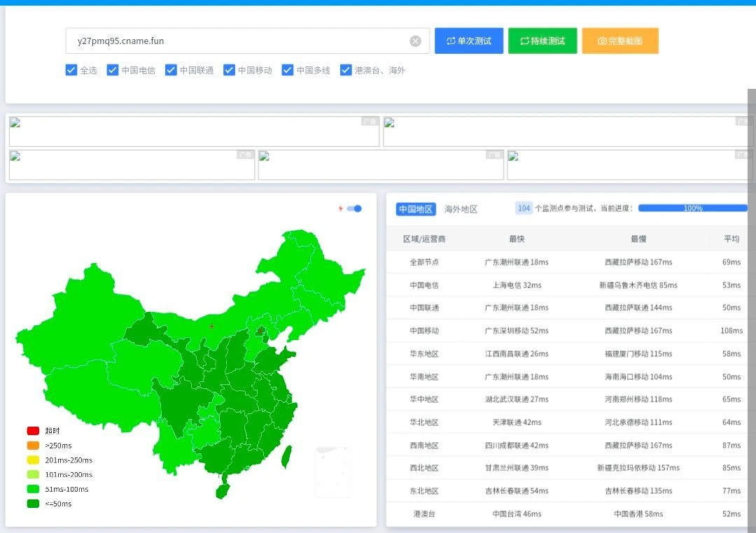
Task: Click the domain name input field
Action: click(x=238, y=41)
